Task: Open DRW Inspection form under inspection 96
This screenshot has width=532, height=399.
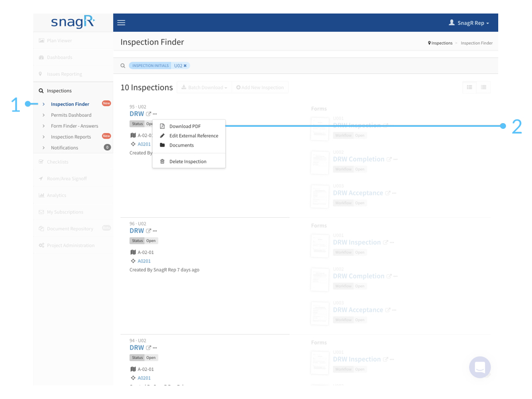Action: tap(356, 242)
